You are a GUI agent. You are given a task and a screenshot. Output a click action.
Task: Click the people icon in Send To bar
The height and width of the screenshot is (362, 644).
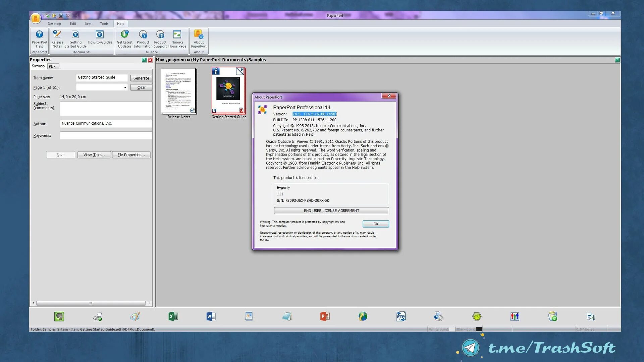(515, 316)
